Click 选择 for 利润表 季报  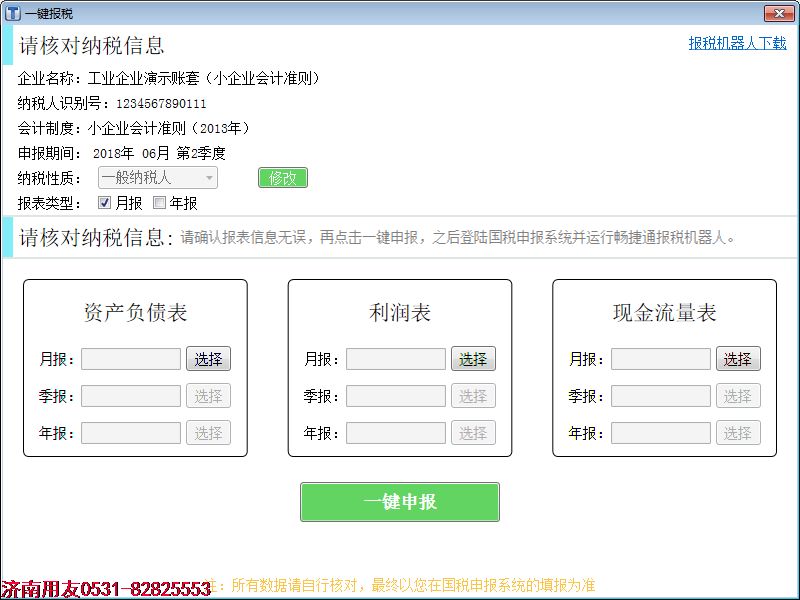tap(473, 396)
